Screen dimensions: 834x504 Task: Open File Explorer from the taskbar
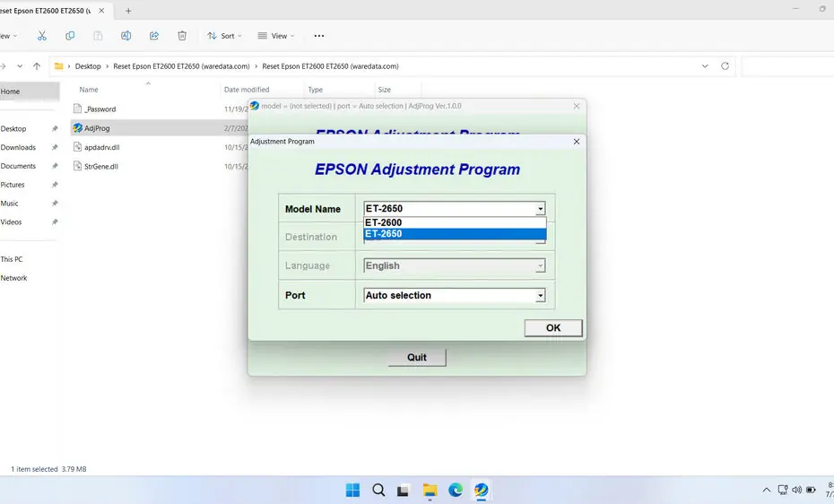click(430, 490)
